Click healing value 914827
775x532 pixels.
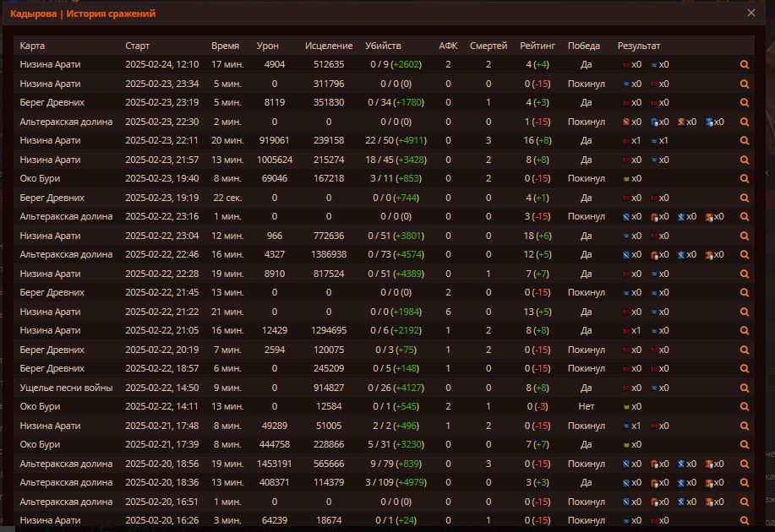coord(329,388)
